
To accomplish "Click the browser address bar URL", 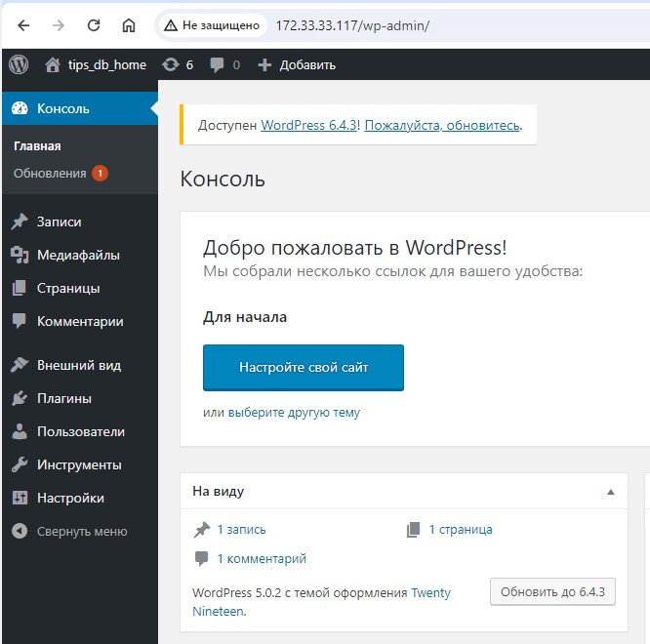I will [x=351, y=24].
